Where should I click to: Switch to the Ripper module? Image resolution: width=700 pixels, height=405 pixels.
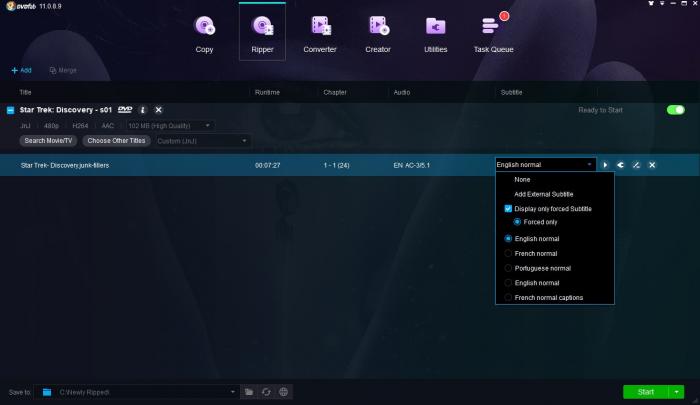tap(262, 32)
